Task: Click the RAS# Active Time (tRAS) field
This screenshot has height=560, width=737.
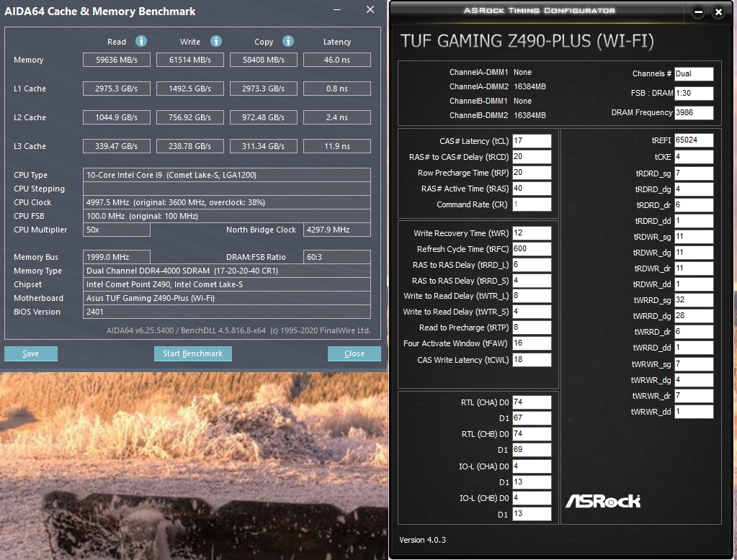Action: coord(532,189)
